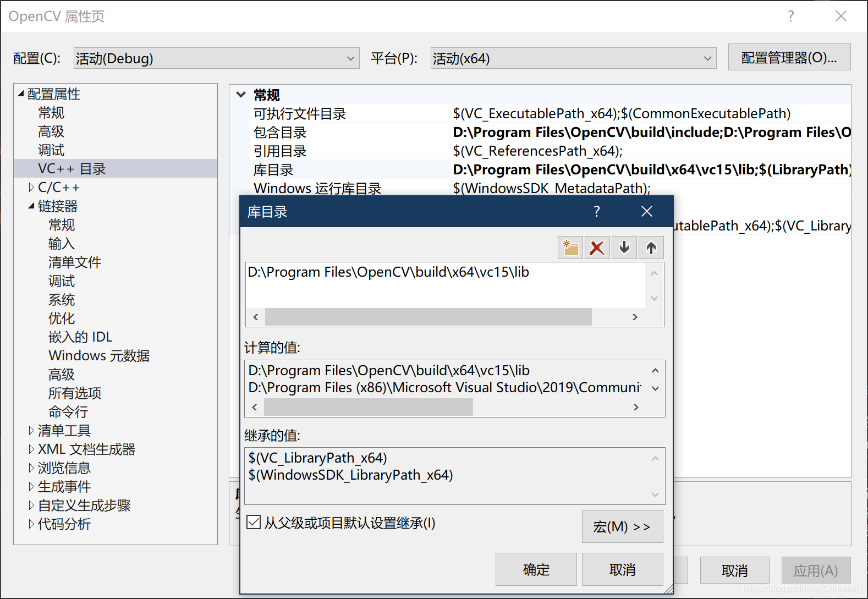
Task: Click the 引用目录 property row
Action: coord(551,151)
